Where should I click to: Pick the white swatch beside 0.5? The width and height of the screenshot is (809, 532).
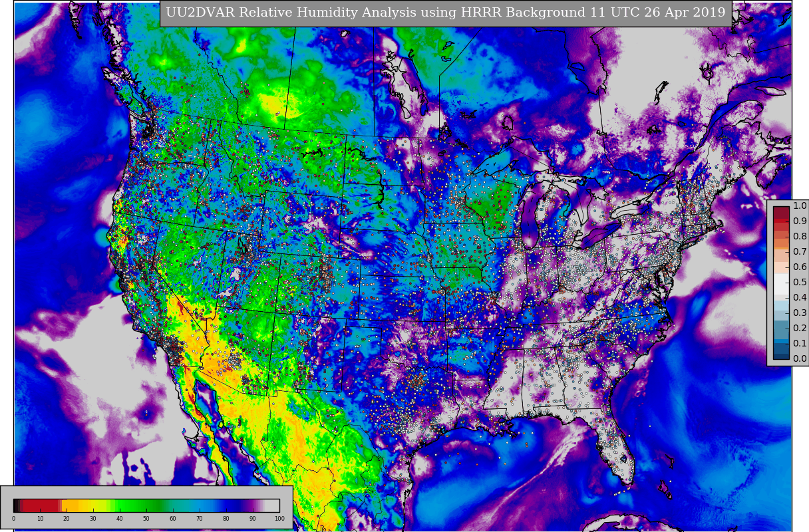781,283
